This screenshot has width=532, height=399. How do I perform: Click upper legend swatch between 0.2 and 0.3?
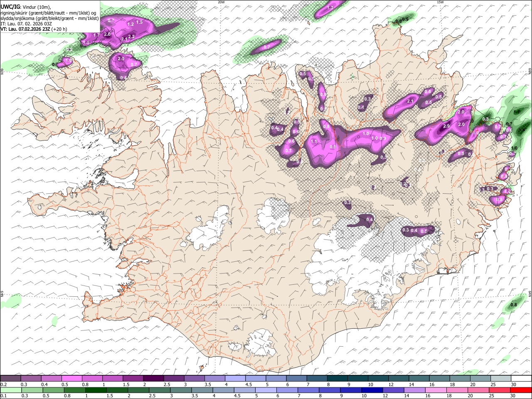[x=10, y=378]
